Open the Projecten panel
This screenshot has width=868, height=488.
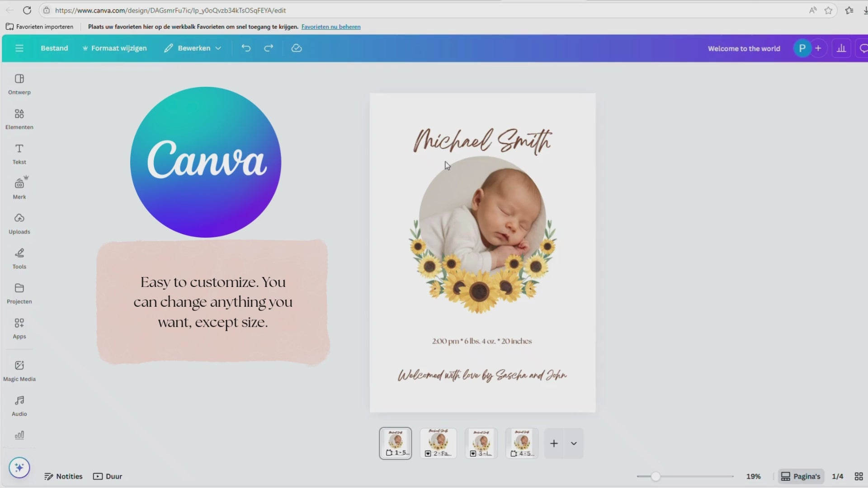(x=19, y=293)
